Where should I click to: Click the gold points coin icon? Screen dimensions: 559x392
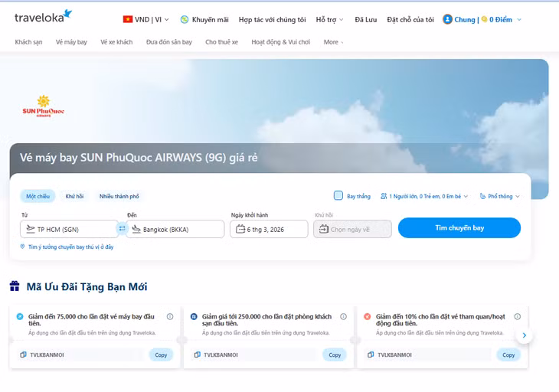pos(484,19)
